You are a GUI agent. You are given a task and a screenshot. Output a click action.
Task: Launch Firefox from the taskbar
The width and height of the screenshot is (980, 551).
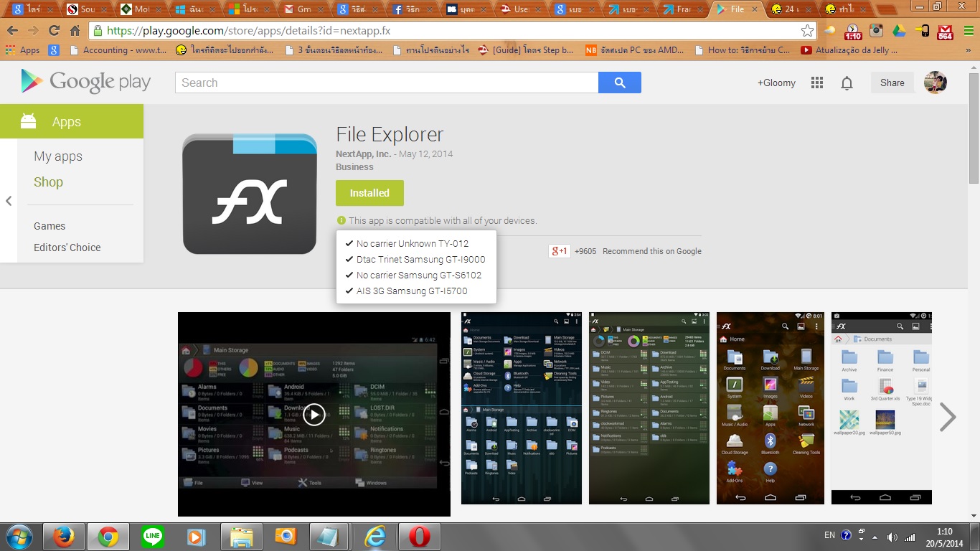click(x=64, y=537)
